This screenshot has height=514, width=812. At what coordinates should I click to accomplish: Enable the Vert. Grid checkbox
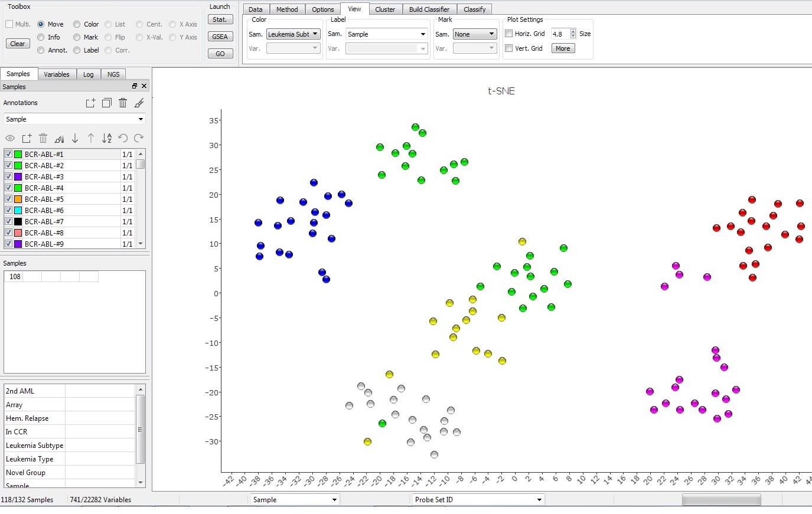509,48
